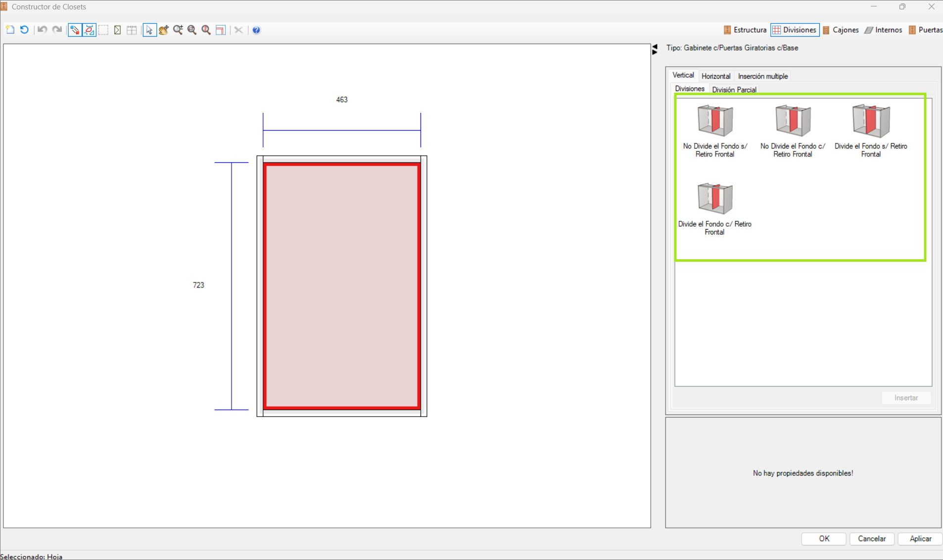
Task: Select the División Parcial sub-tab
Action: [x=734, y=90]
